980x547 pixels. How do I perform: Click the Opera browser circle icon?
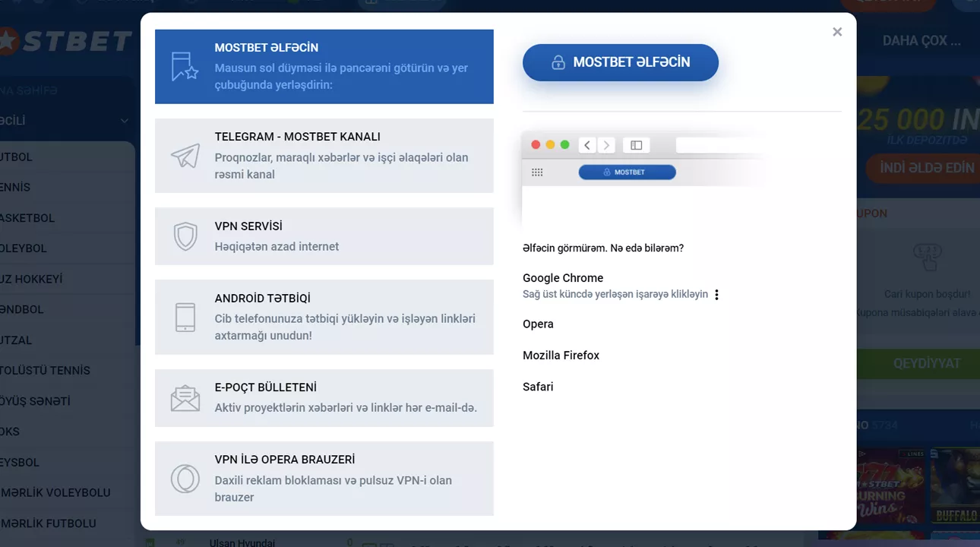[185, 479]
